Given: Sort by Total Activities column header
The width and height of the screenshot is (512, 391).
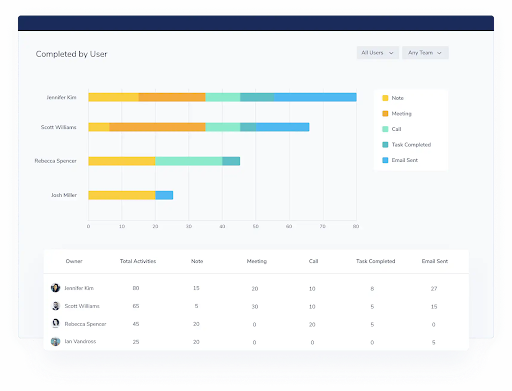Looking at the screenshot, I should point(138,261).
